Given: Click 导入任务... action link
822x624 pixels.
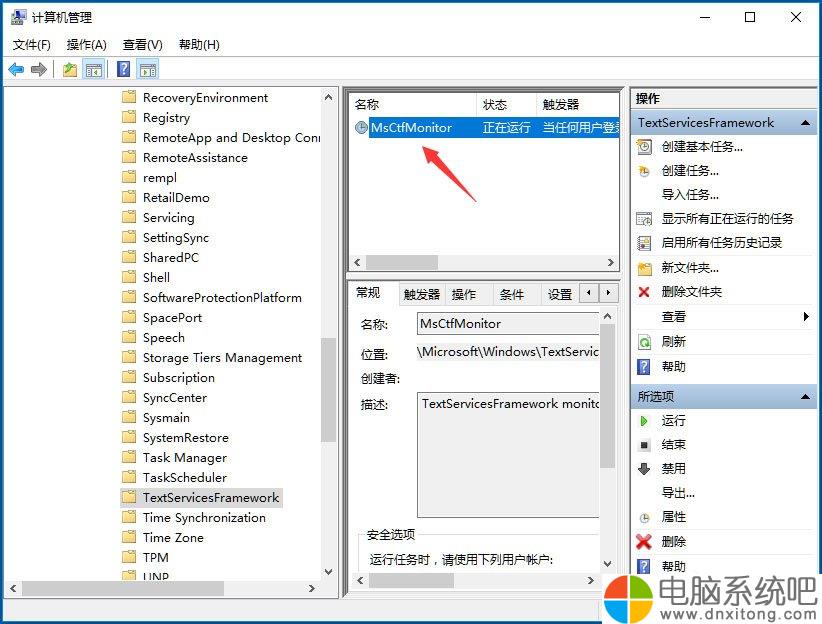Looking at the screenshot, I should click(690, 195).
